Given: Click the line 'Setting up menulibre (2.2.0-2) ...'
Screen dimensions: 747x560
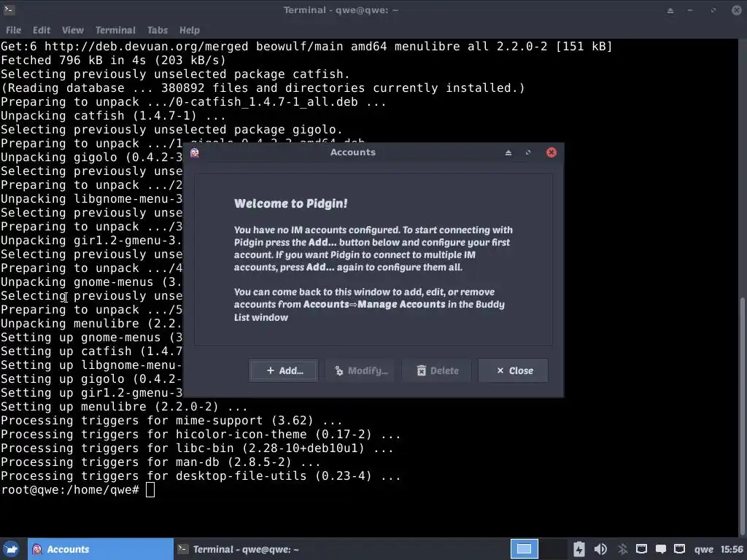Looking at the screenshot, I should 124,407.
